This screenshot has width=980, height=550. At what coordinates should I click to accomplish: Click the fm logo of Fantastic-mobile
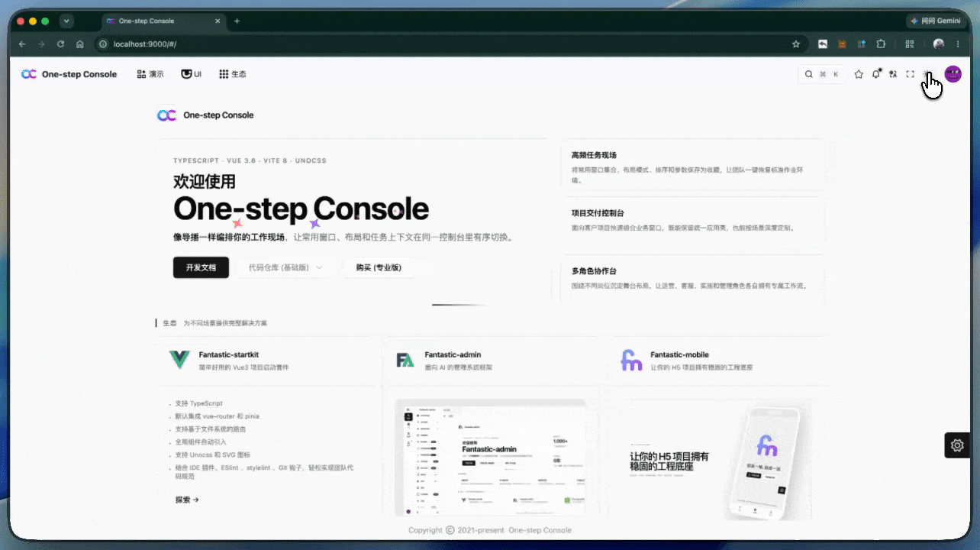pyautogui.click(x=631, y=360)
